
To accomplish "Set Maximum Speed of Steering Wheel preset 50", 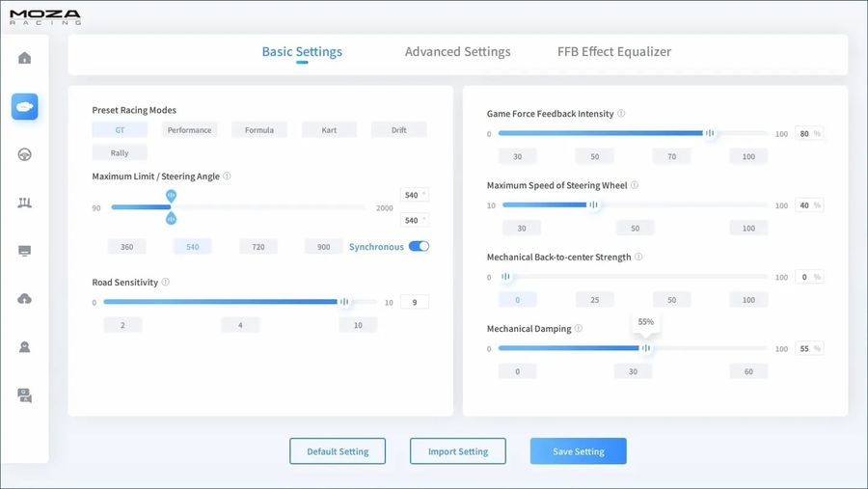I will [x=635, y=228].
